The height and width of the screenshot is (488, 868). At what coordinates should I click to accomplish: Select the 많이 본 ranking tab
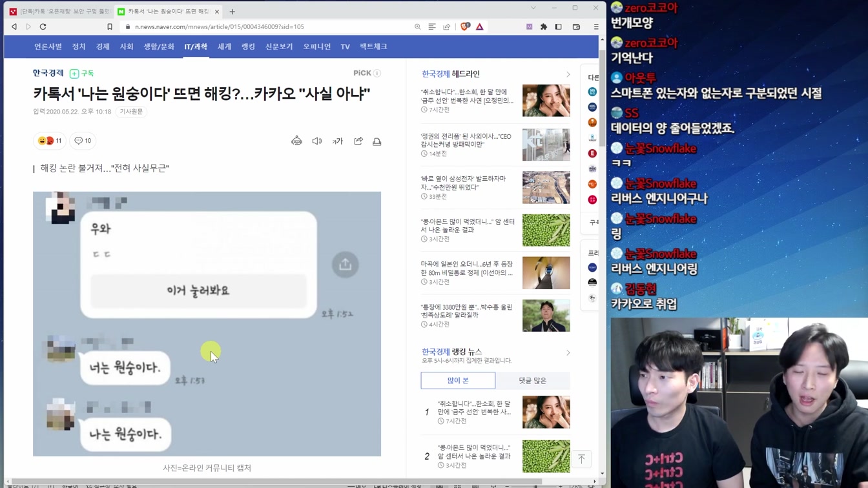(458, 380)
